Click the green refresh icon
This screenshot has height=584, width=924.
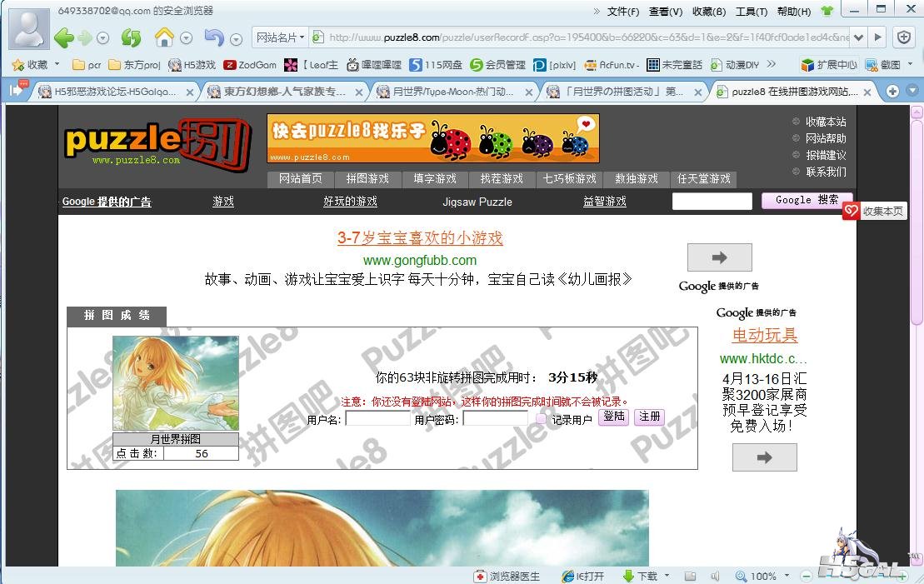point(131,38)
